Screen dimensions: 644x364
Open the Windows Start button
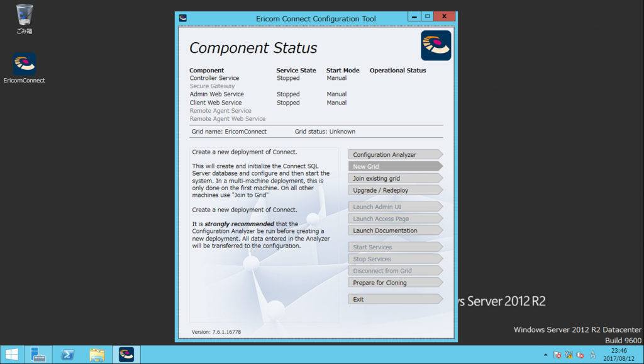[12, 355]
